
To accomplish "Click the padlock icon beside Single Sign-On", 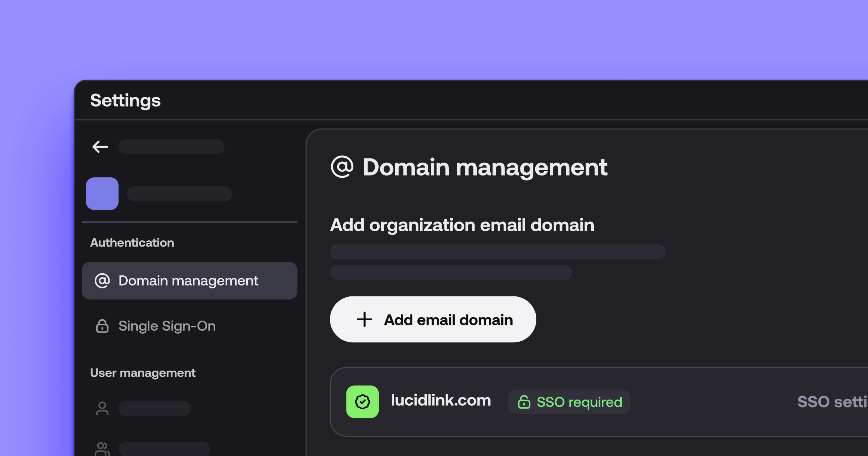I will [102, 326].
